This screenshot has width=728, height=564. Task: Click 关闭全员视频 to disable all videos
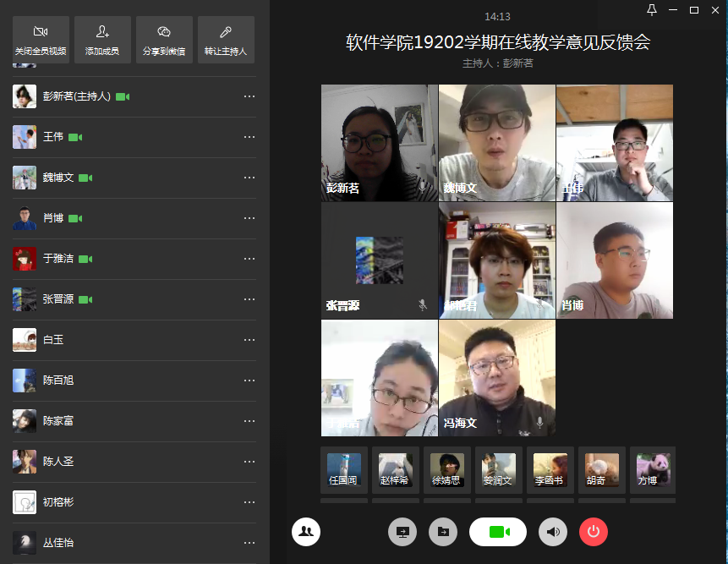click(x=41, y=40)
